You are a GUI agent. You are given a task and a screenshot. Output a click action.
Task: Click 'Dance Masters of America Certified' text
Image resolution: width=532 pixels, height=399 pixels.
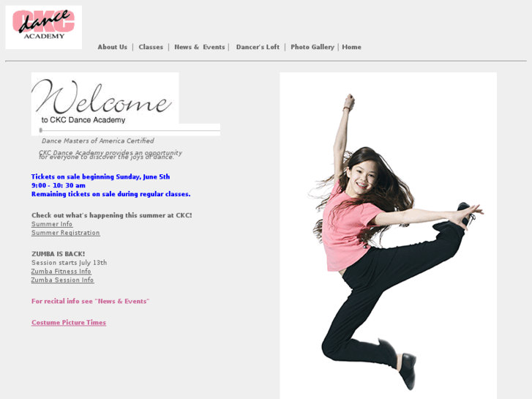[98, 141]
